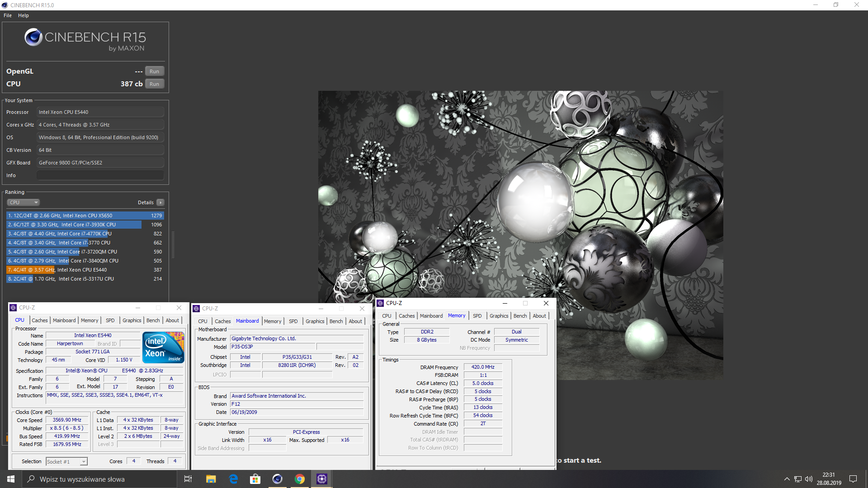Viewport: 868px width, 488px height.
Task: Open Memory tab in left CPU-Z window
Action: pos(90,320)
